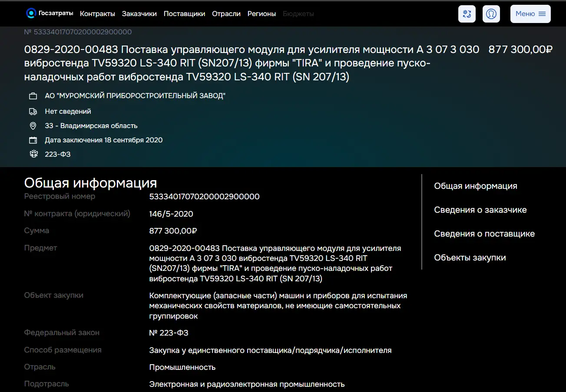Click the "Нет сведений" supplier text
The height and width of the screenshot is (392, 566).
click(68, 112)
